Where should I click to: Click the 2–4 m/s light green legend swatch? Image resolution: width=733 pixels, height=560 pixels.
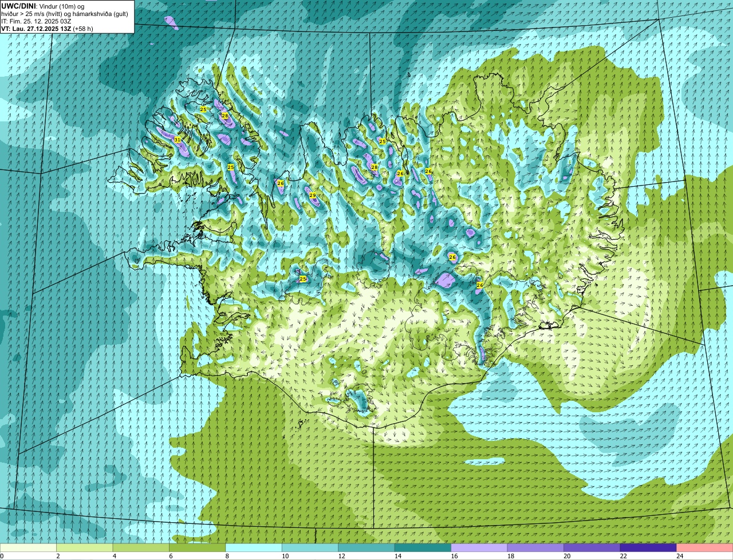pos(85,548)
